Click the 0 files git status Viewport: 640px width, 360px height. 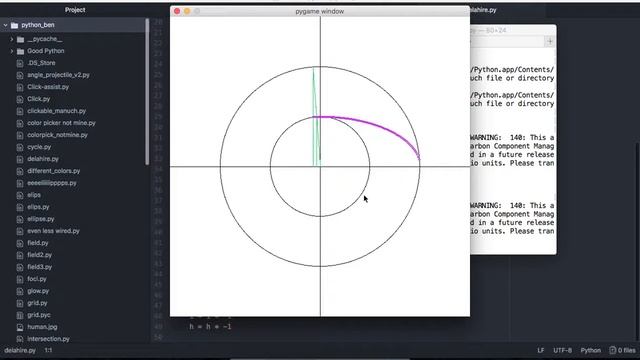pos(623,351)
